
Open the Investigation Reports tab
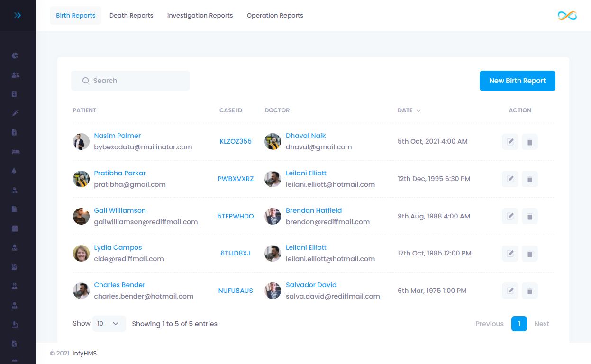pyautogui.click(x=200, y=16)
